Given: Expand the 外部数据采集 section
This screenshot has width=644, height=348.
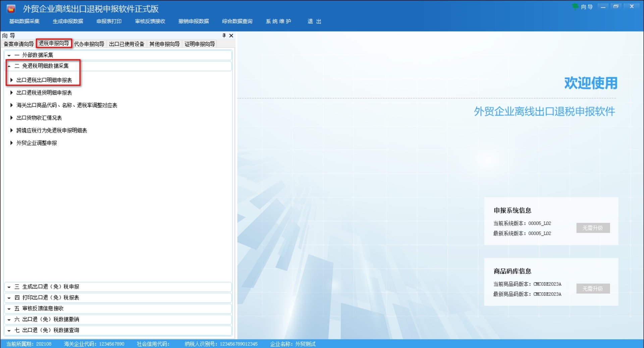Looking at the screenshot, I should tap(9, 55).
